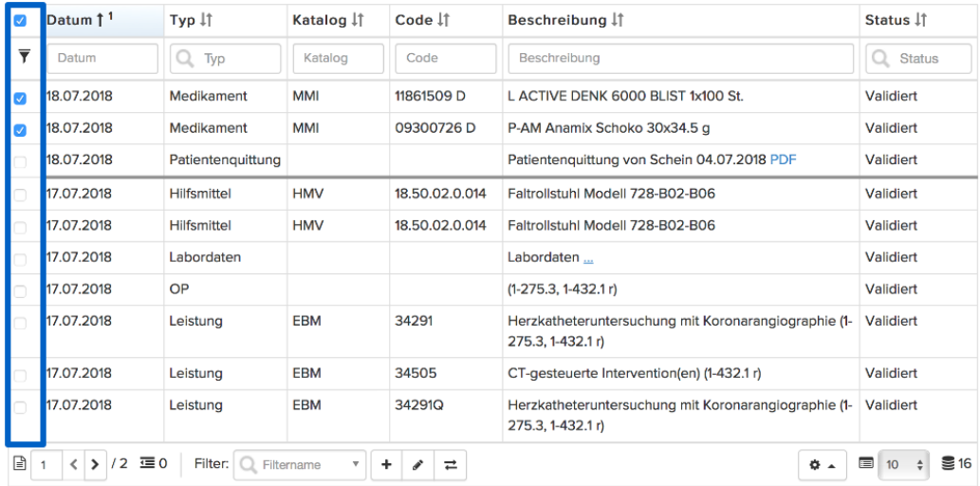Click the page number input showing 1
Image resolution: width=980 pixels, height=486 pixels.
tap(46, 465)
